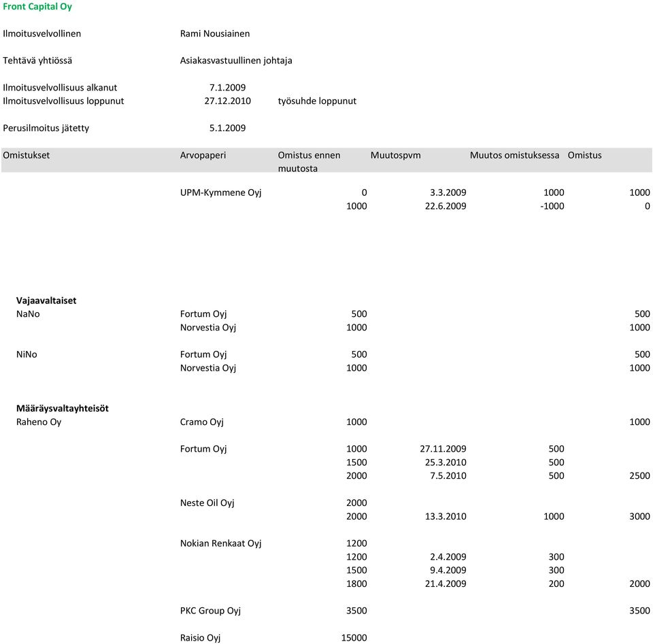Image resolution: width=653 pixels, height=644 pixels.
Task: Click the Fortum final holding '2500'
Action: (x=639, y=476)
